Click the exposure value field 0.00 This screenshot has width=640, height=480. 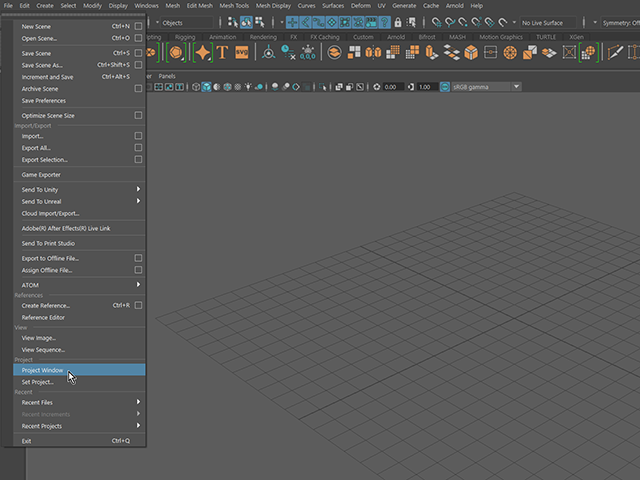pos(393,87)
